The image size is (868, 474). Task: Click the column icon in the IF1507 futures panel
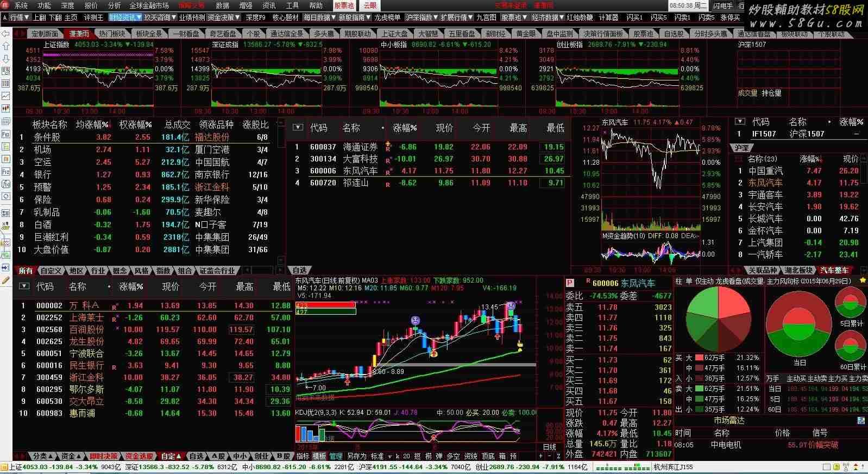[x=740, y=121]
